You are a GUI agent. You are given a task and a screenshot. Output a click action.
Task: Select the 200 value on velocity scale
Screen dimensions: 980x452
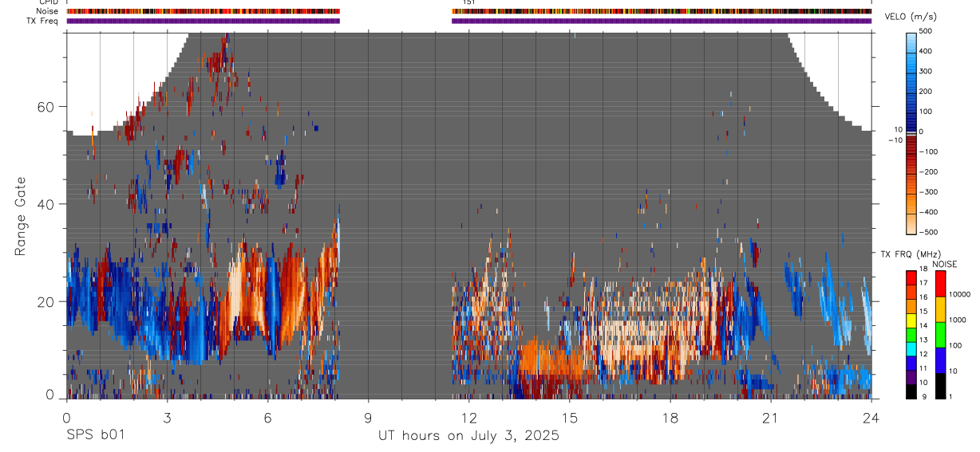click(x=927, y=92)
